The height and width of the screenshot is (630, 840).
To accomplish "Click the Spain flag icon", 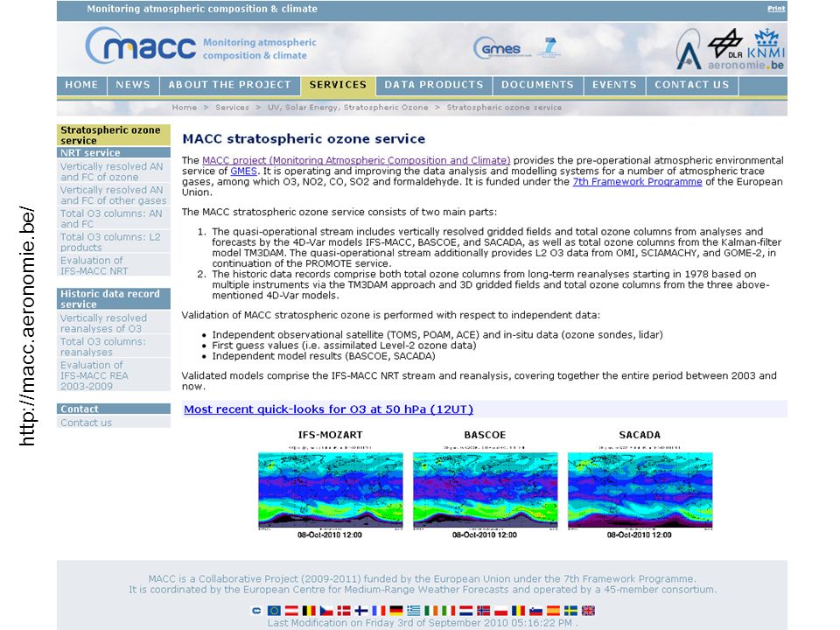I will coord(553,611).
